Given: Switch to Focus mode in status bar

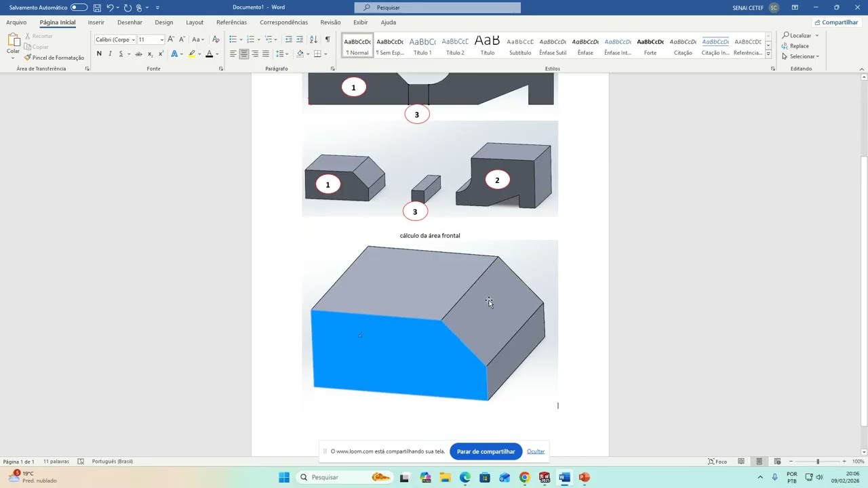Looking at the screenshot, I should click(717, 462).
